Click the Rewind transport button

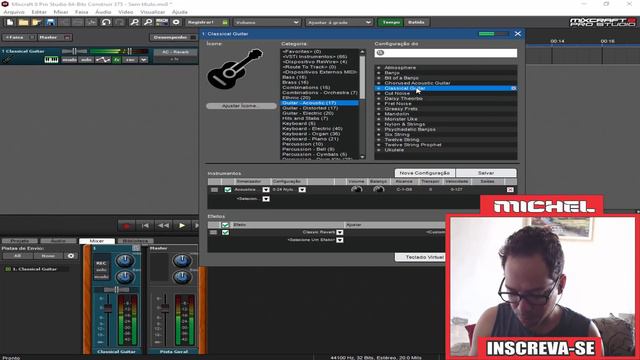click(163, 225)
